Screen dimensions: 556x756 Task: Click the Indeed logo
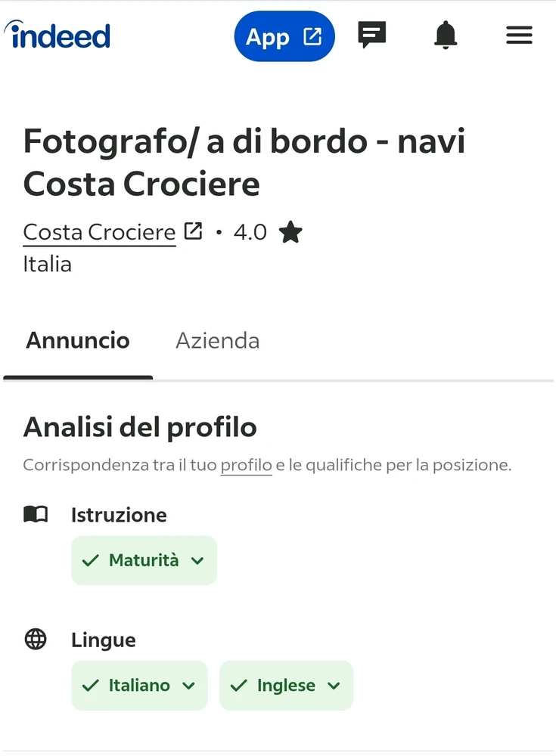(57, 36)
